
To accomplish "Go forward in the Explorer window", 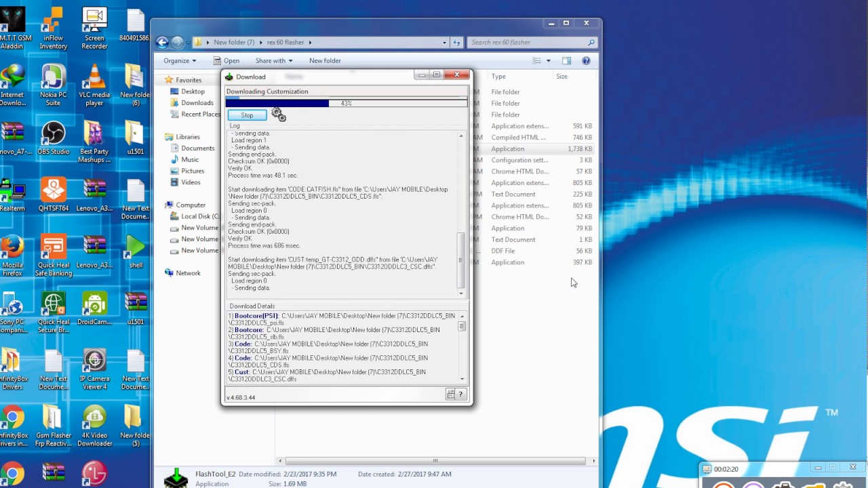I will coord(177,42).
